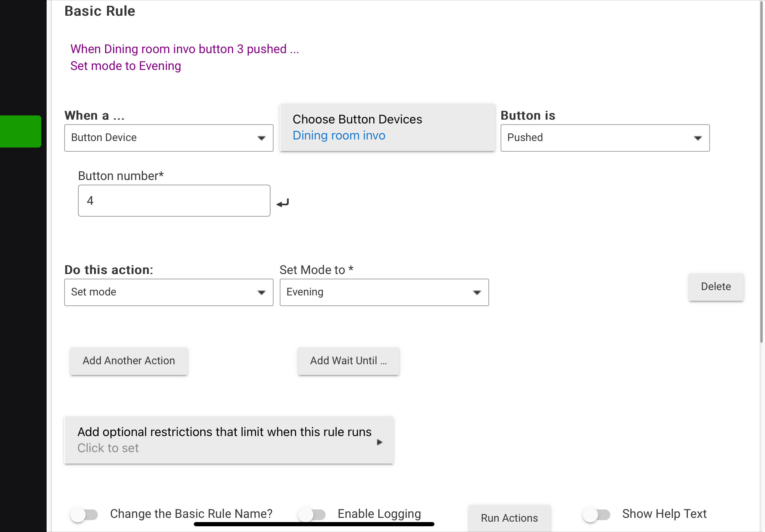Click the green sidebar item
Viewport: 765px width, 532px height.
(x=21, y=131)
